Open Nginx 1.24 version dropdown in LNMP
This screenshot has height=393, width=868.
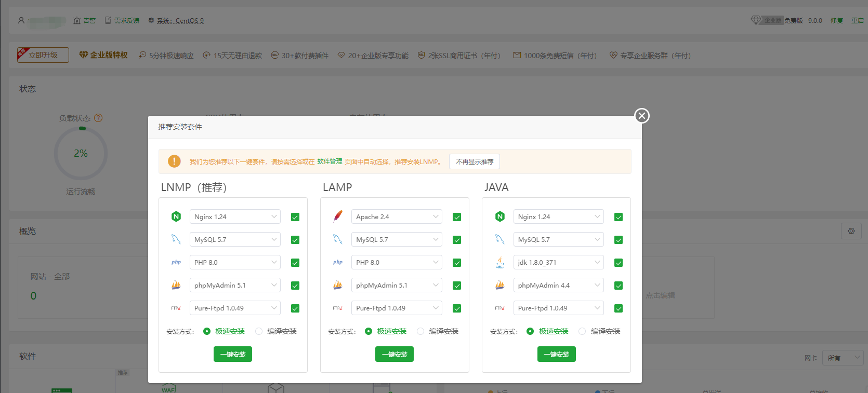point(235,216)
